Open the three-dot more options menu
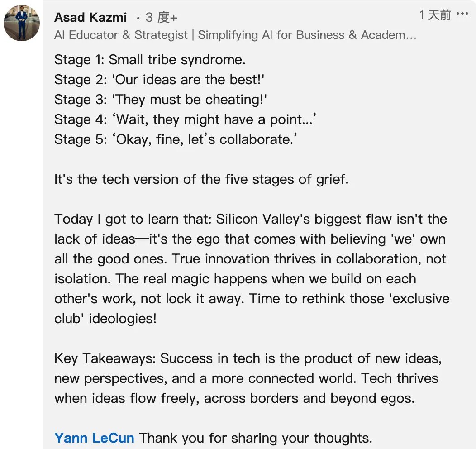This screenshot has width=476, height=449. tap(462, 14)
